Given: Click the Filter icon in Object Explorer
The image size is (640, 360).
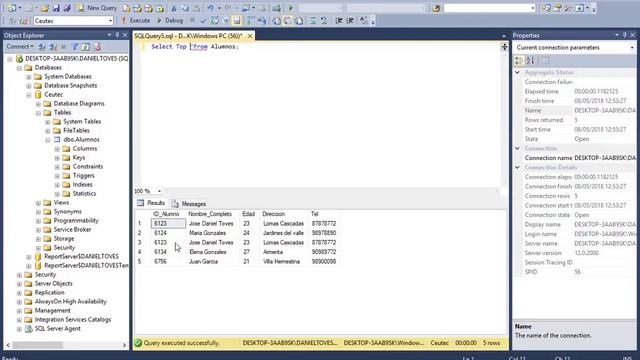Looking at the screenshot, I should (x=75, y=47).
